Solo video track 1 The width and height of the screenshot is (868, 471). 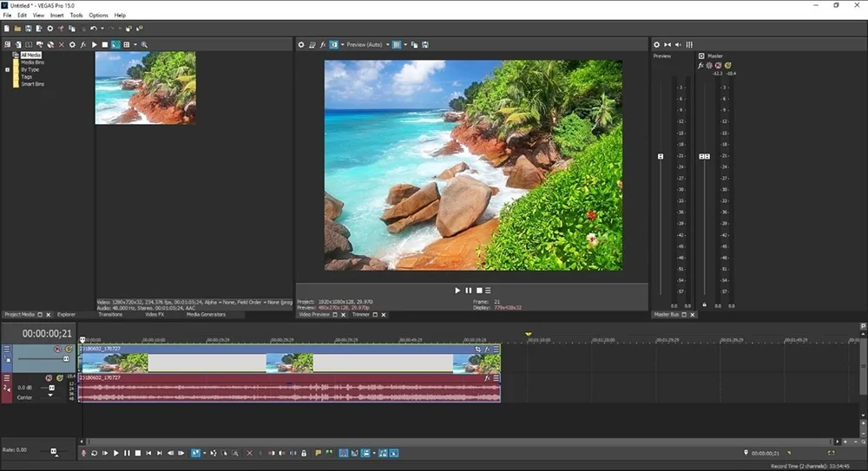point(69,350)
